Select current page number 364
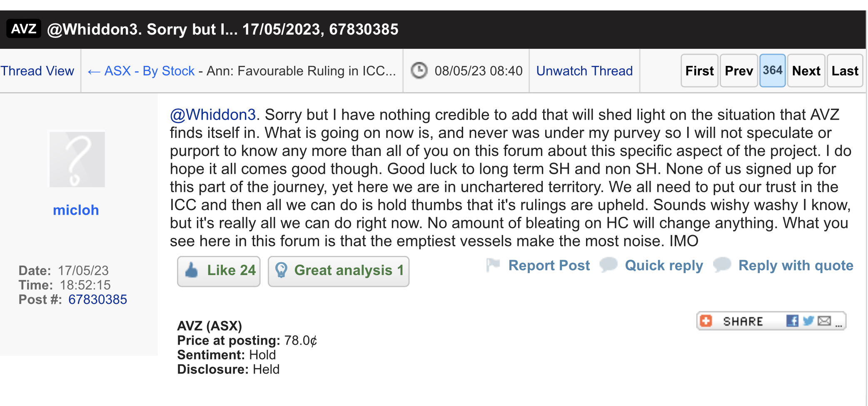Screen dimensions: 868x406 tap(772, 70)
